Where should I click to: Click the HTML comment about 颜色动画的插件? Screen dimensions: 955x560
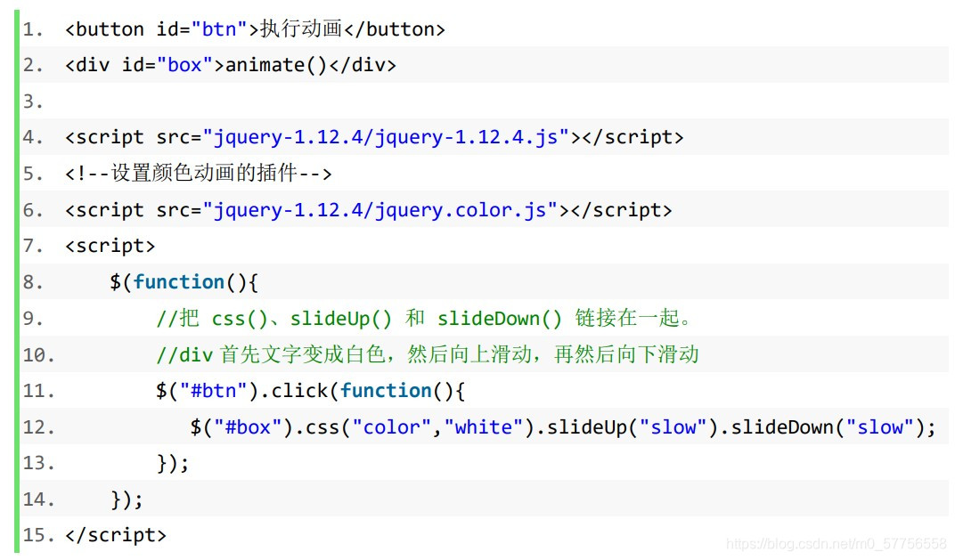(x=198, y=174)
